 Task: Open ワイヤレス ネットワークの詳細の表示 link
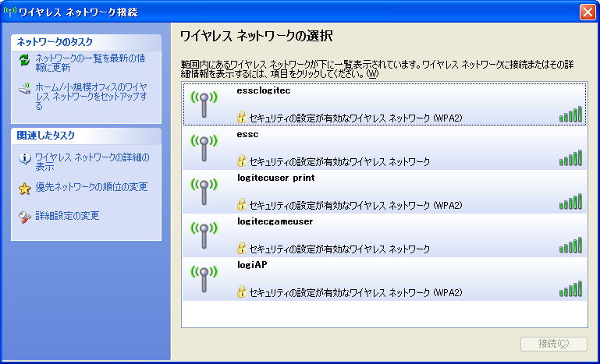[x=92, y=162]
